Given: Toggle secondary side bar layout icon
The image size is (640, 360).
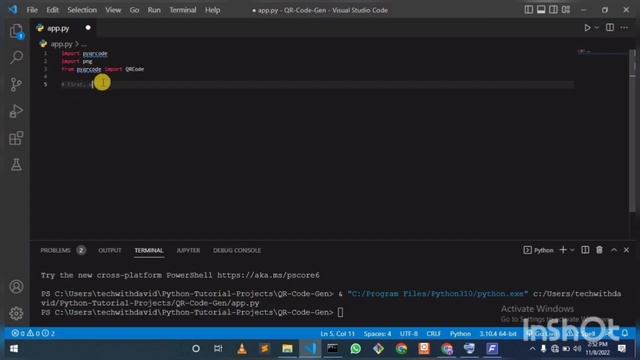Looking at the screenshot, I should [553, 10].
